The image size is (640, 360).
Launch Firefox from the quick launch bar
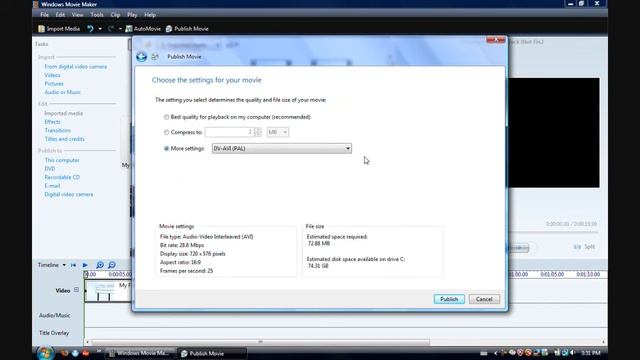click(x=64, y=353)
